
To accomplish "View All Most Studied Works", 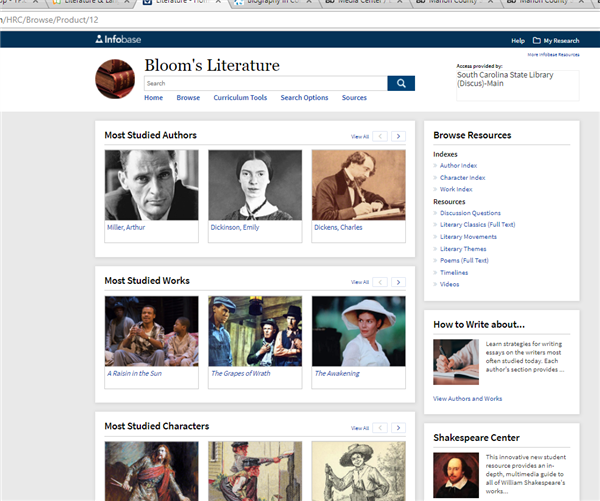I will click(x=360, y=282).
